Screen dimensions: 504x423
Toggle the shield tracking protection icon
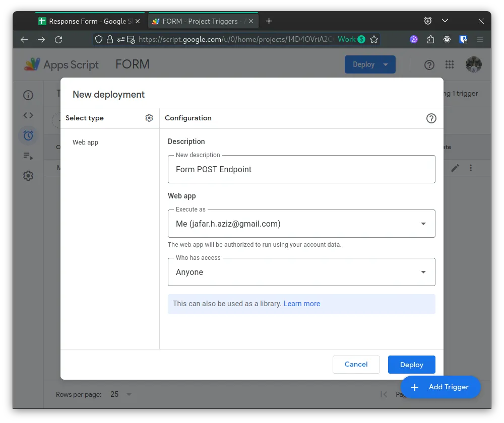(99, 39)
